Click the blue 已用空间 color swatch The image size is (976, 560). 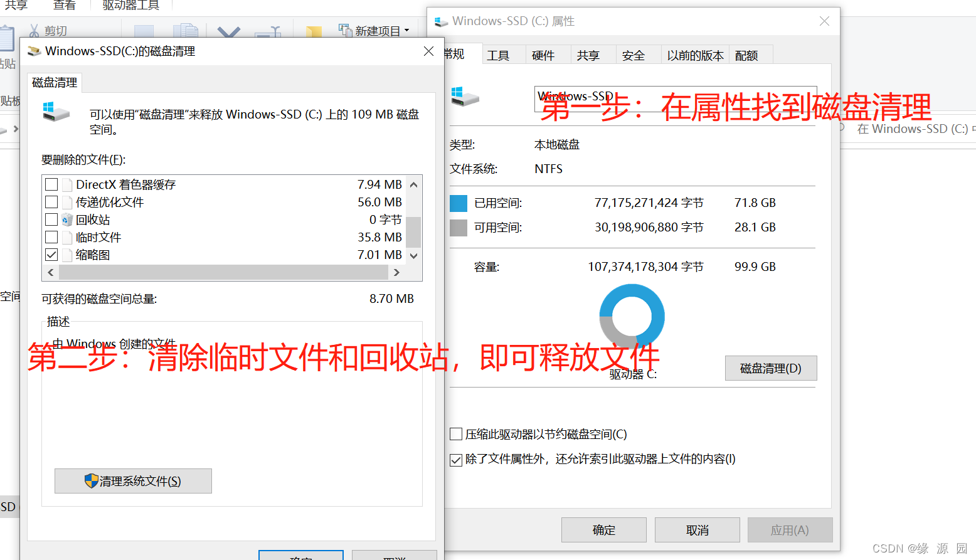pyautogui.click(x=459, y=203)
